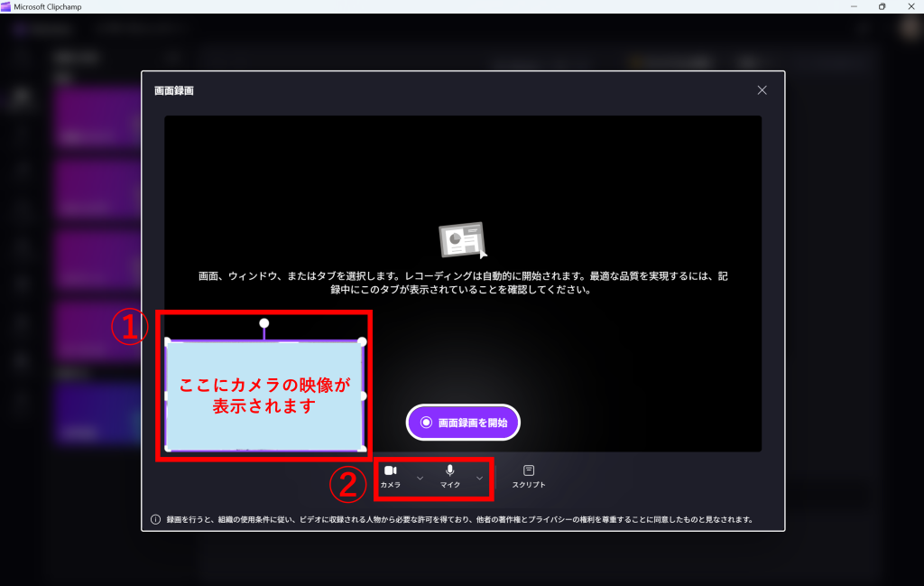
Task: Close the Microsoft Clipchamp window
Action: coord(910,6)
